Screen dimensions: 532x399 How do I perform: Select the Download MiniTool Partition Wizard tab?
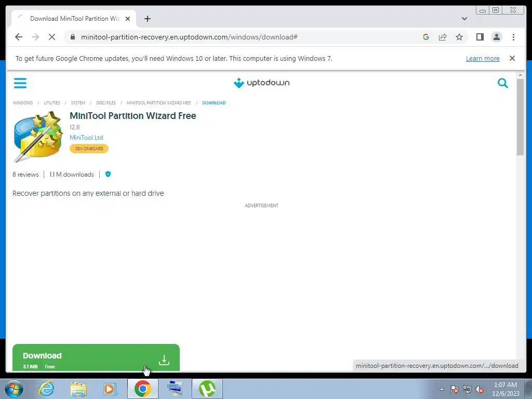(74, 19)
